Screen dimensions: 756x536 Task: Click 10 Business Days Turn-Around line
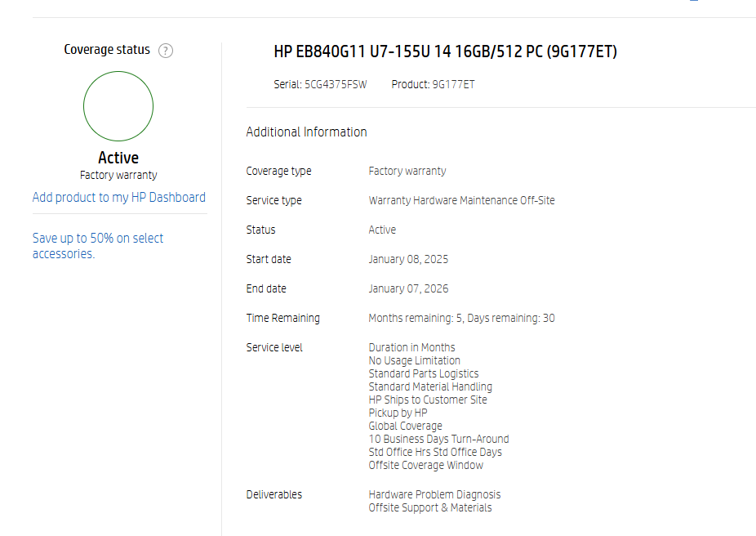[438, 439]
